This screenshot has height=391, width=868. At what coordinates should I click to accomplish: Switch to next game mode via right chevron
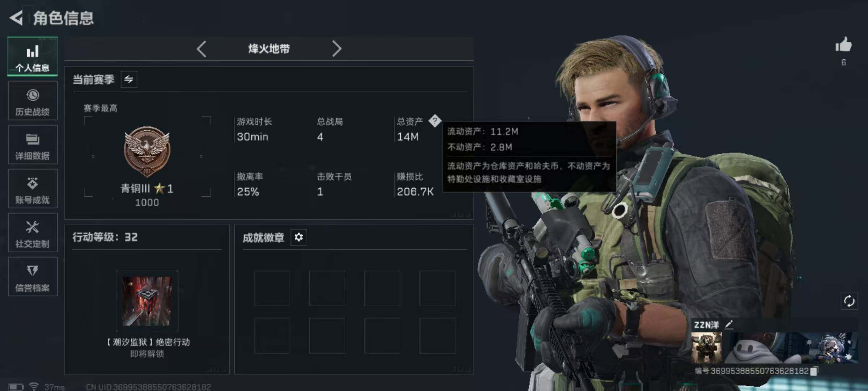point(337,49)
